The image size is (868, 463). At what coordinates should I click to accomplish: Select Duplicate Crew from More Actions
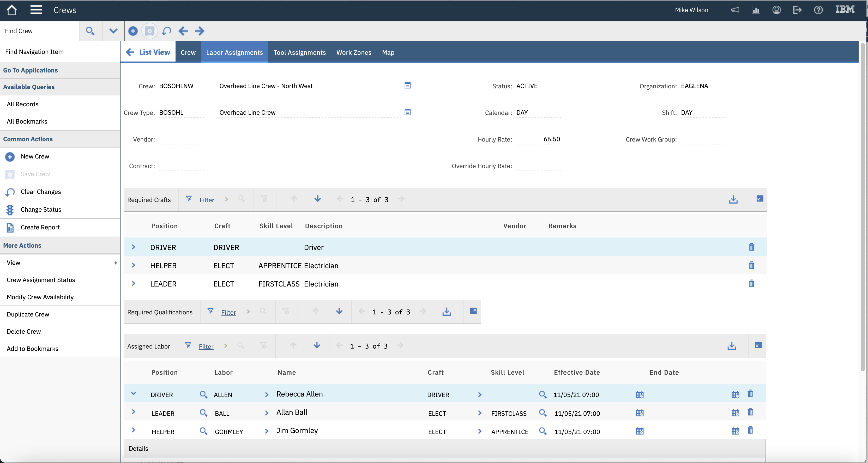pos(28,314)
